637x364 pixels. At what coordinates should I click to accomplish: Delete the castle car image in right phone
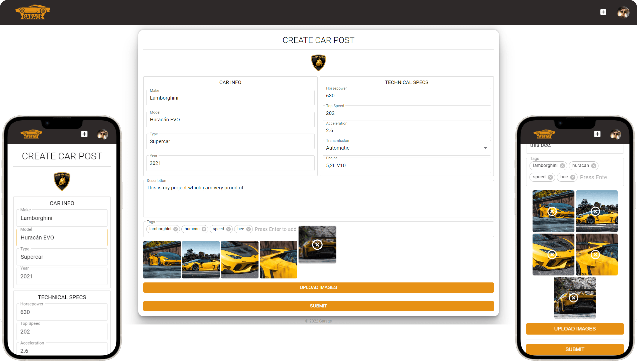[595, 212]
